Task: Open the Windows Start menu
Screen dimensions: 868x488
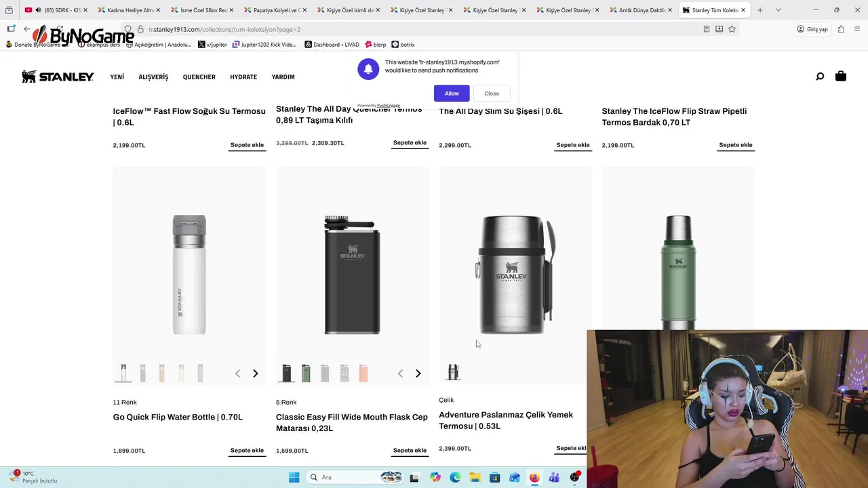Action: coord(294,477)
